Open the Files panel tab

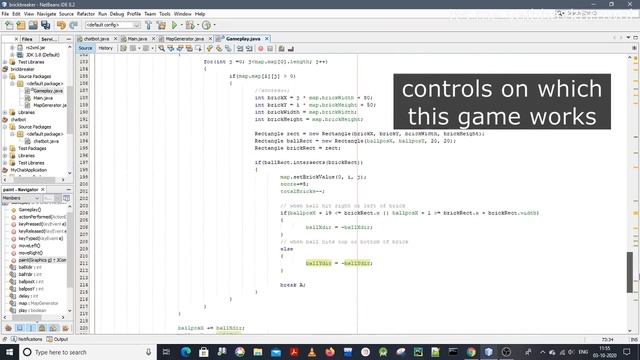(27, 39)
